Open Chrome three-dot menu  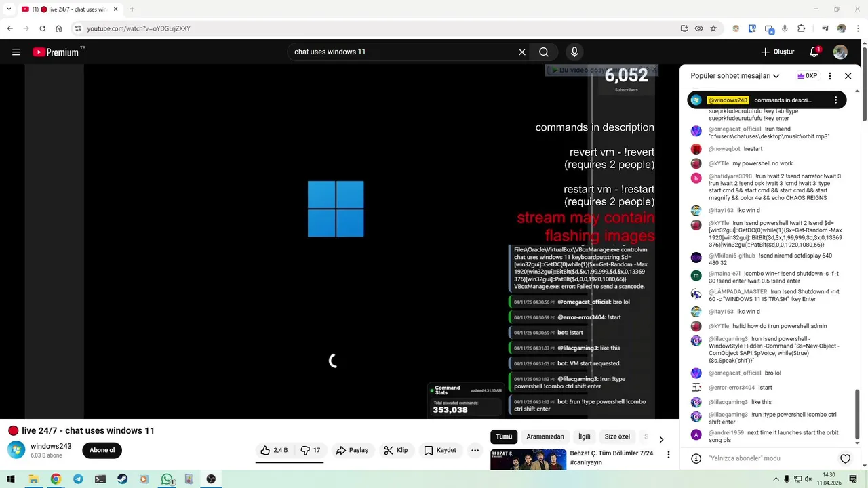(x=858, y=28)
